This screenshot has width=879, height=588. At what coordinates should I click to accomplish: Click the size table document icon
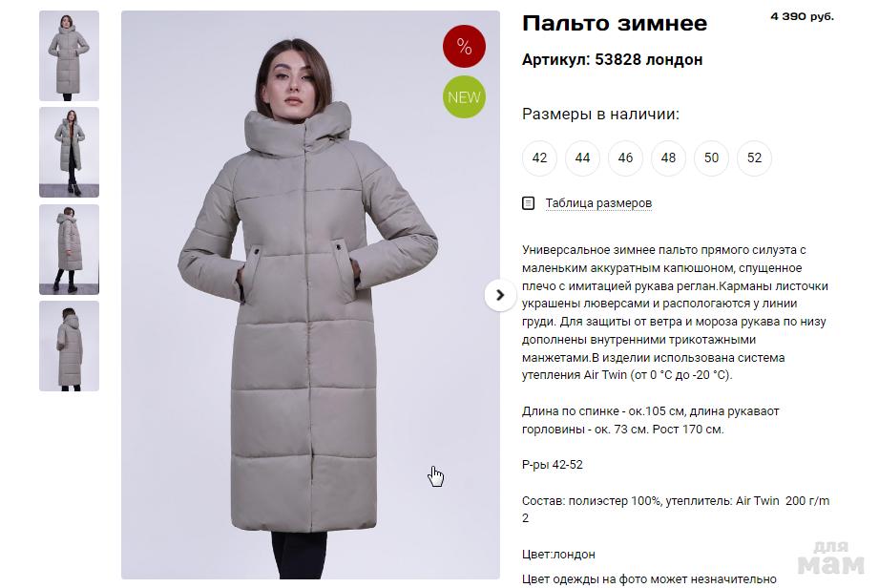point(528,203)
